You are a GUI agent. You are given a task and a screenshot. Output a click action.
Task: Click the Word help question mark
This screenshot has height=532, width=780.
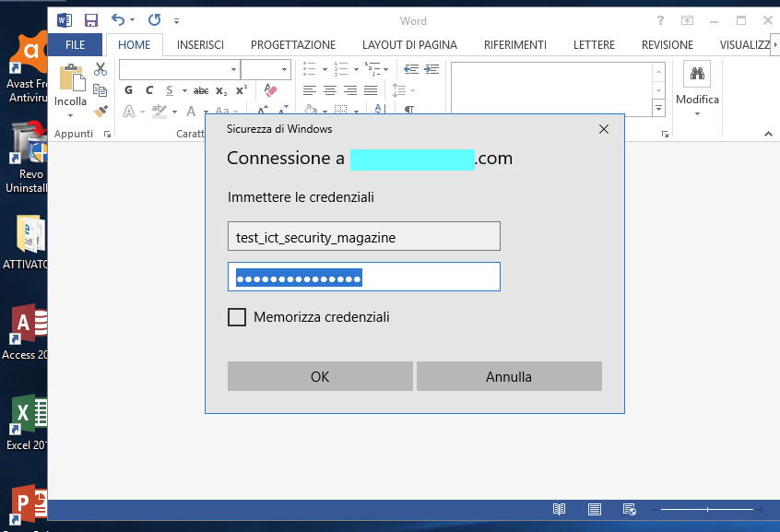(660, 20)
